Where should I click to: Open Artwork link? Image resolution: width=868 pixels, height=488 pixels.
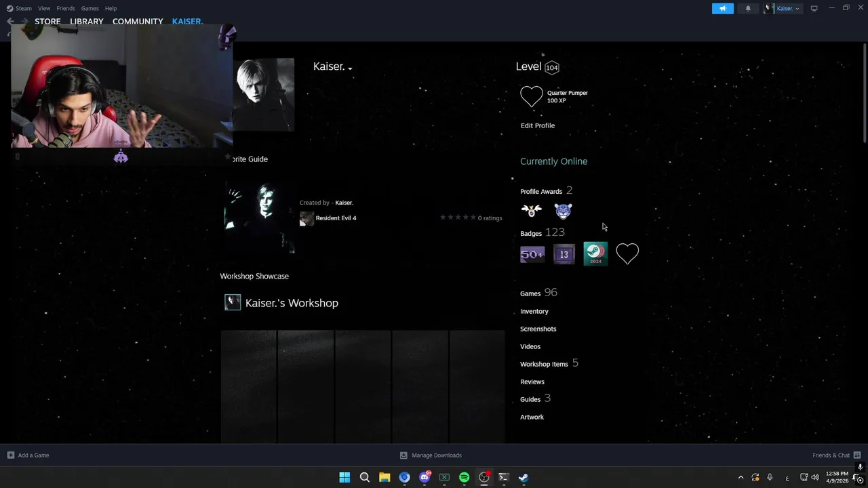click(532, 417)
